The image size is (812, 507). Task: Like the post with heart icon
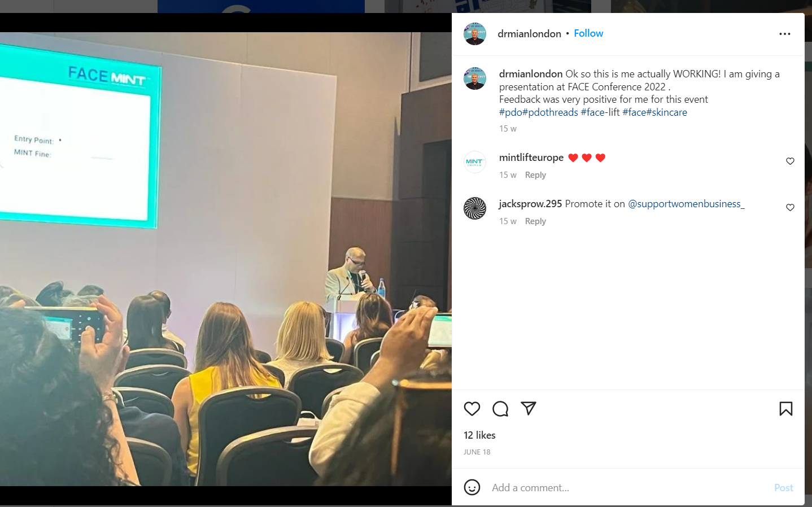point(472,409)
